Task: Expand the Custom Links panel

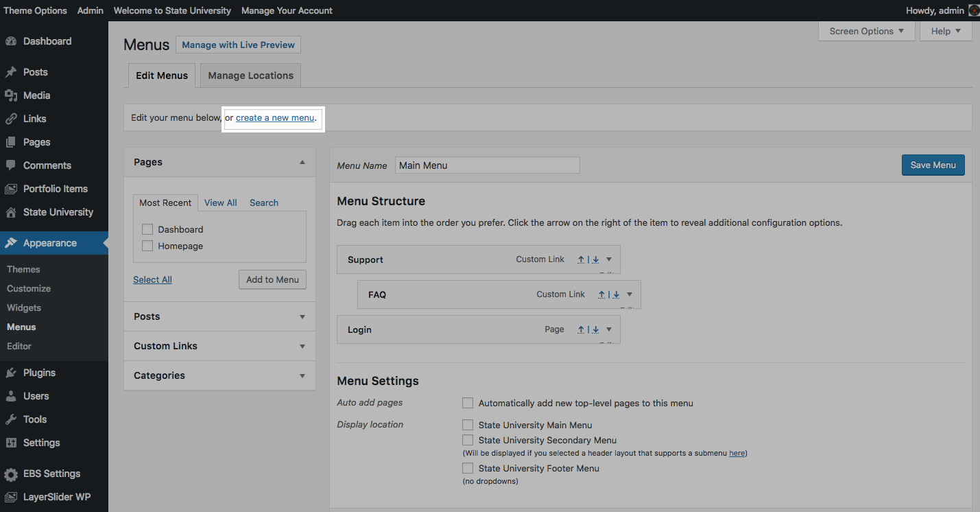Action: tap(302, 346)
